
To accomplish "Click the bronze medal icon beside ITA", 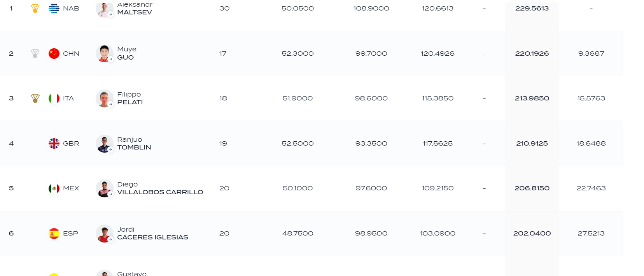I will 35,98.
